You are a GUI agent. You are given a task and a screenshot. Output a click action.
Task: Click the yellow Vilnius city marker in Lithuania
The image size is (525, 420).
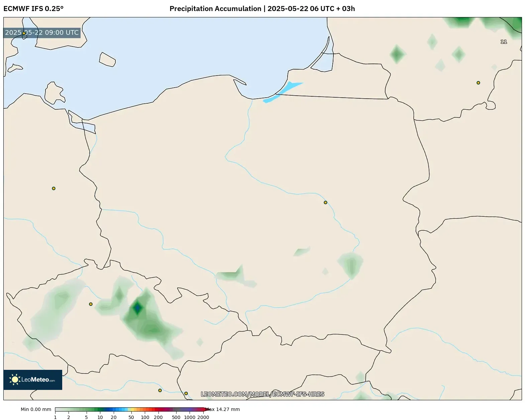click(478, 83)
